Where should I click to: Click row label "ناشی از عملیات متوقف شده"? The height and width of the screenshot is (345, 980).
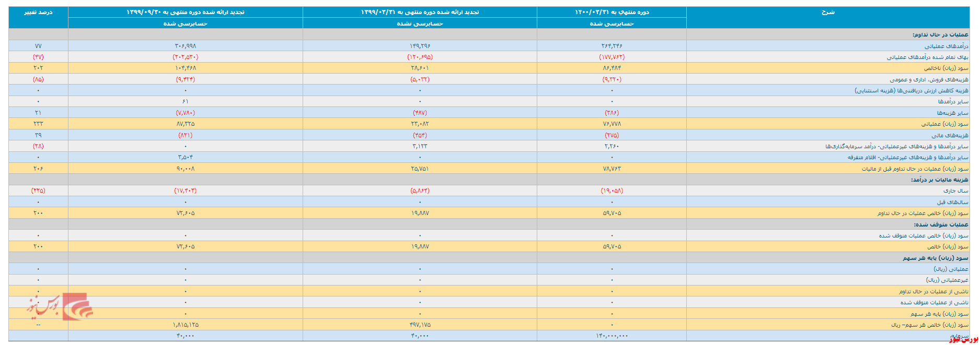point(935,302)
